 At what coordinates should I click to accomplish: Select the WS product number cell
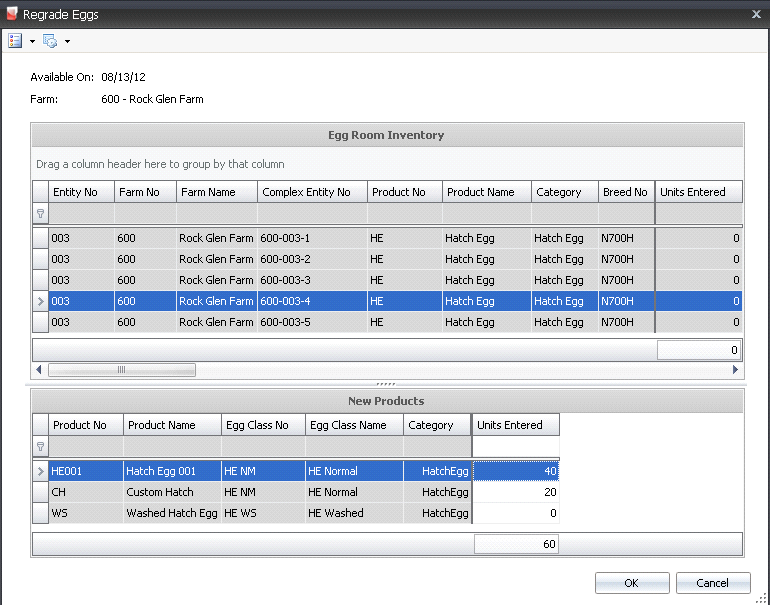coord(86,513)
